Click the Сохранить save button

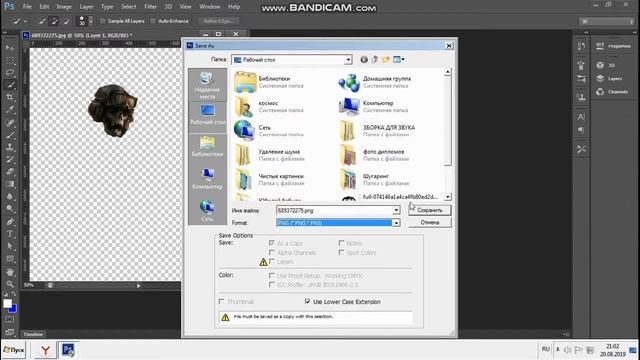point(430,210)
